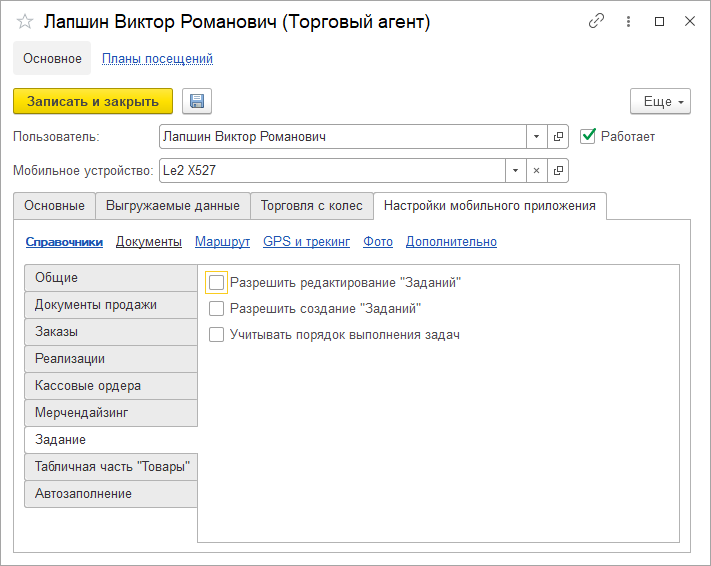
Task: Click the copy link chain icon
Action: coord(597,21)
